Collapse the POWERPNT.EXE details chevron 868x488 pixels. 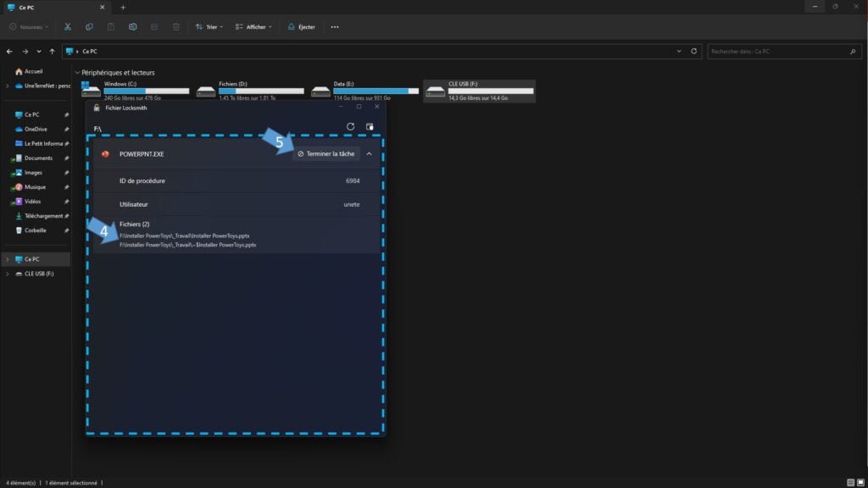[370, 154]
